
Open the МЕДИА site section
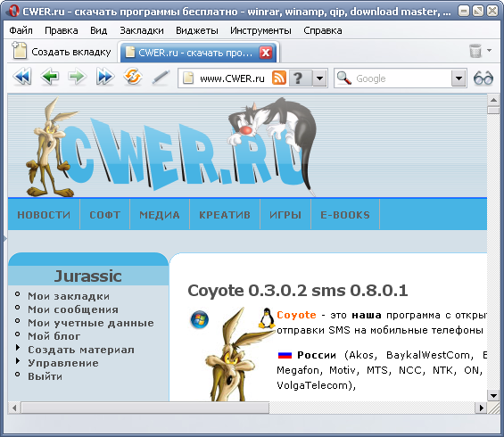click(x=160, y=215)
